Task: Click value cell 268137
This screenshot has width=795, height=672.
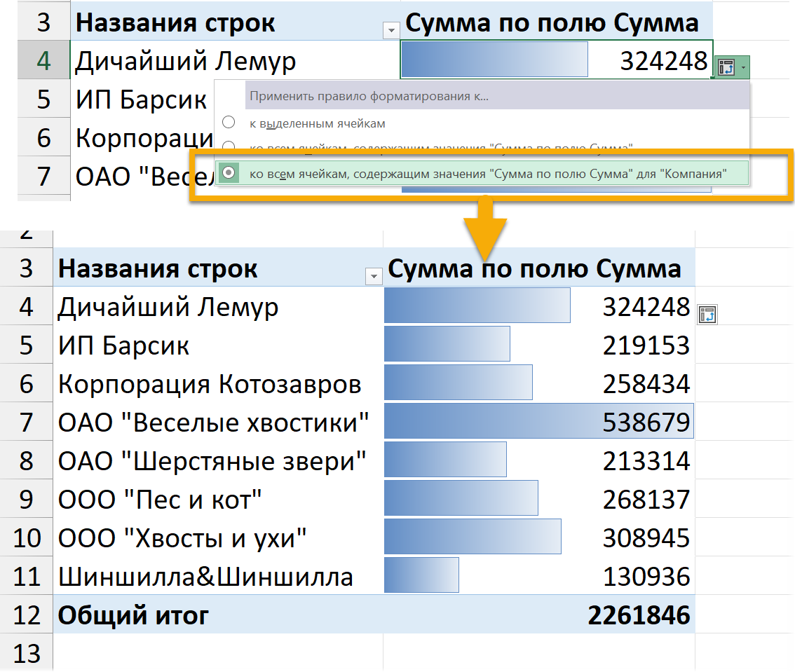Action: (539, 499)
